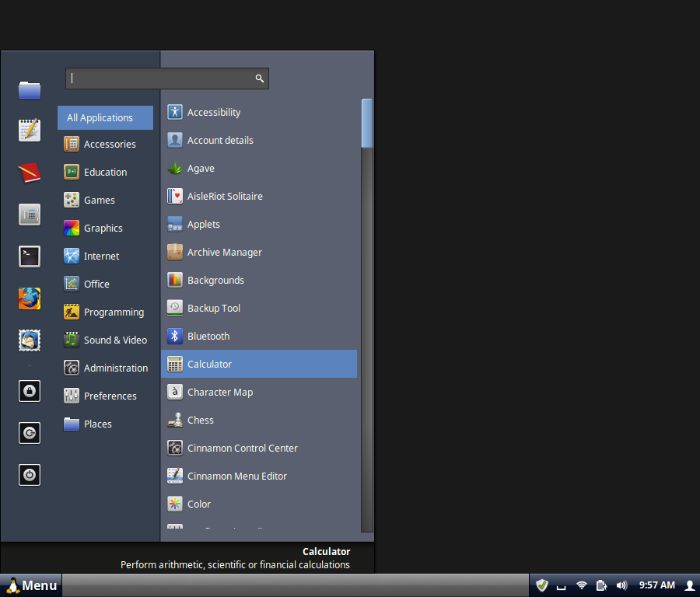This screenshot has height=597, width=700.
Task: Click the Lock Screen icon
Action: click(x=30, y=391)
